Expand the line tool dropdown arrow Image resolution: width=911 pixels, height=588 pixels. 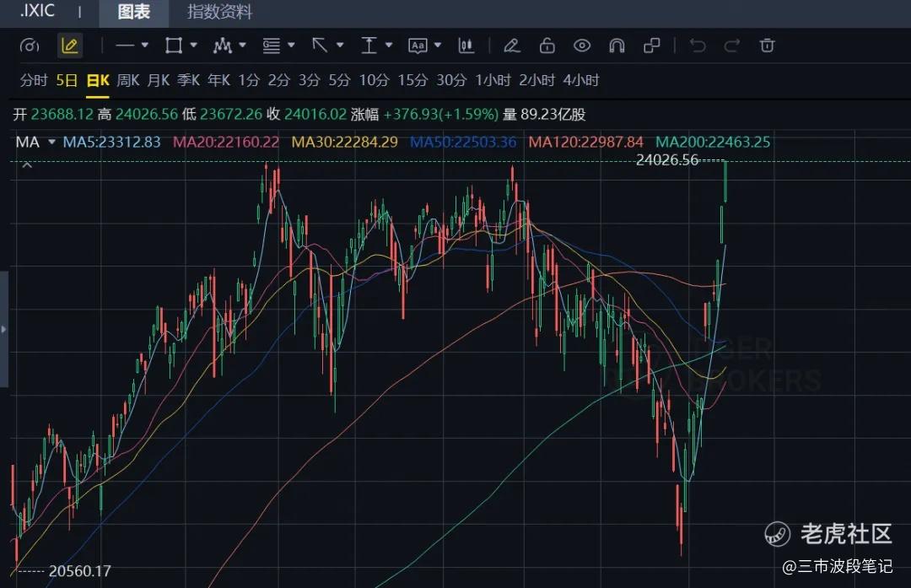coord(145,45)
